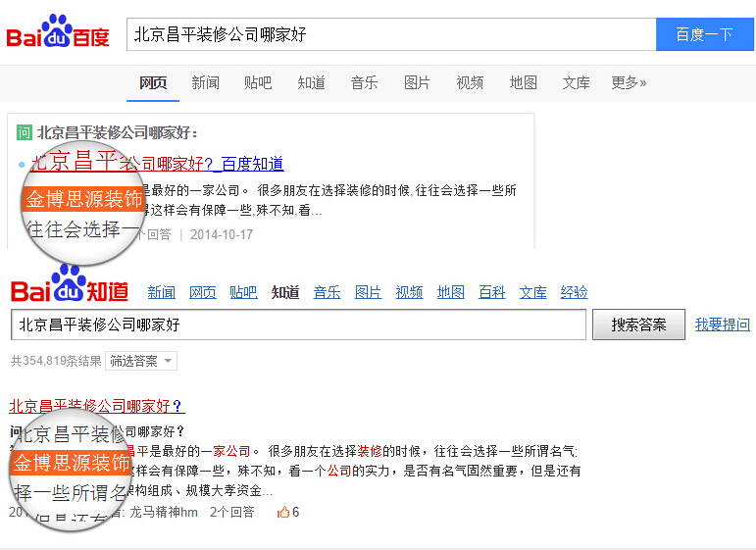
Task: Click the 经验 link in Zhidao nav
Action: click(574, 292)
